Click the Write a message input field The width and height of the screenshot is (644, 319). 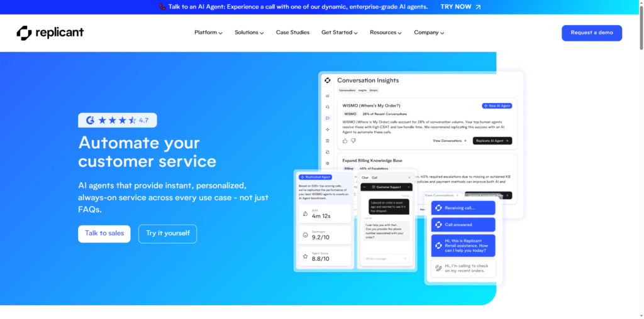pyautogui.click(x=387, y=259)
